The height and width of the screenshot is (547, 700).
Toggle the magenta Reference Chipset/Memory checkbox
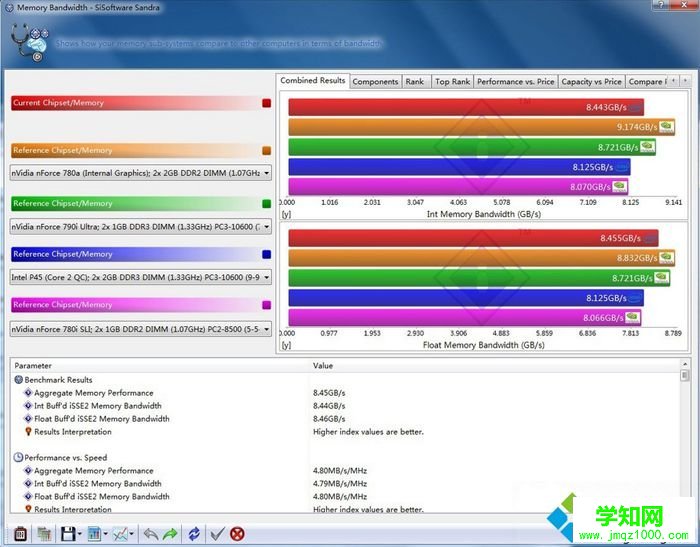pyautogui.click(x=267, y=305)
